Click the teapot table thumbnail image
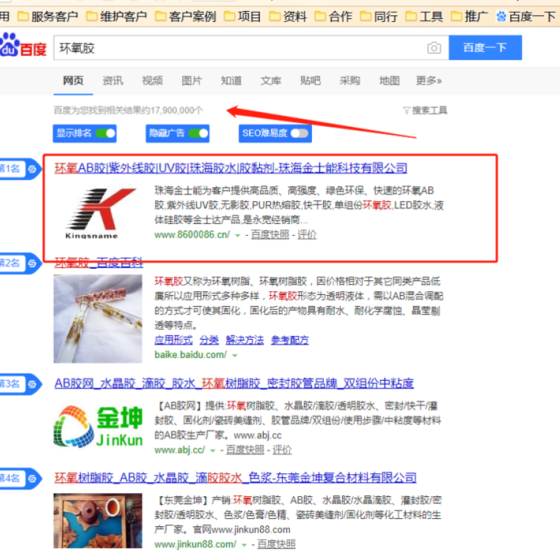Viewport: 560px width, 560px height. [98, 521]
